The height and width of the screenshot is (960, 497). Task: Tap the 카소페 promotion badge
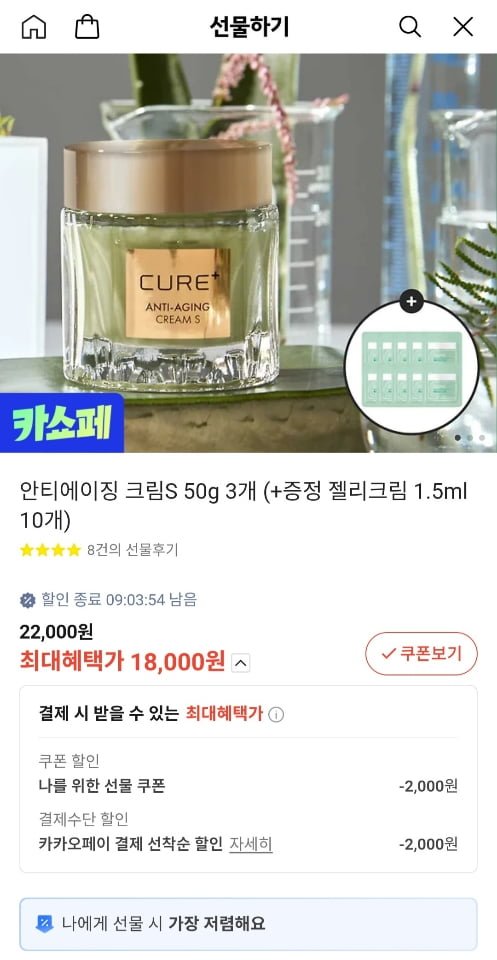click(x=62, y=422)
